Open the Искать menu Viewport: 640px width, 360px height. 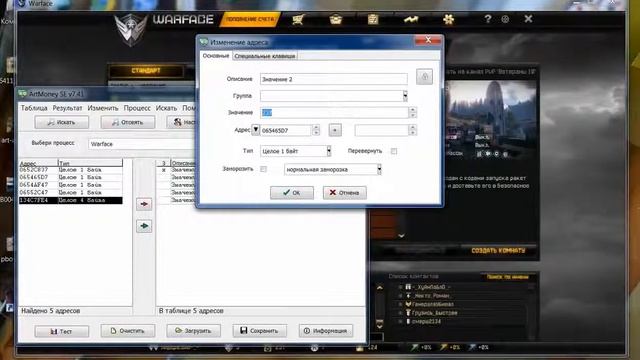(x=166, y=108)
